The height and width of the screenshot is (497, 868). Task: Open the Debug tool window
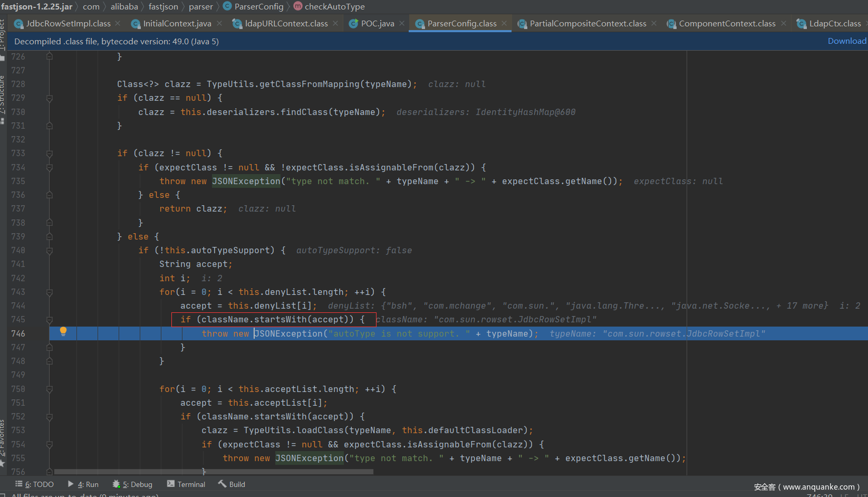(132, 484)
